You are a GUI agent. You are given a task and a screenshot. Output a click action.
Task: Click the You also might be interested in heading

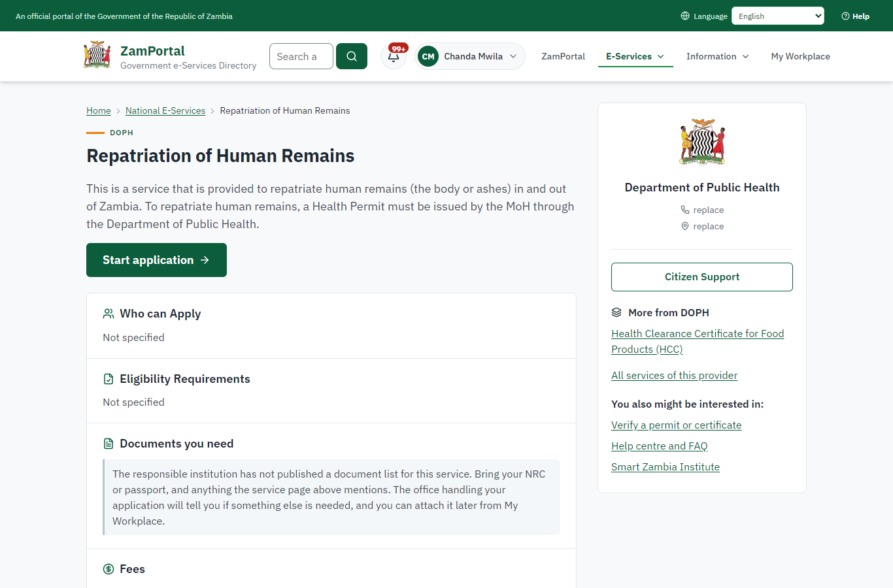click(687, 404)
